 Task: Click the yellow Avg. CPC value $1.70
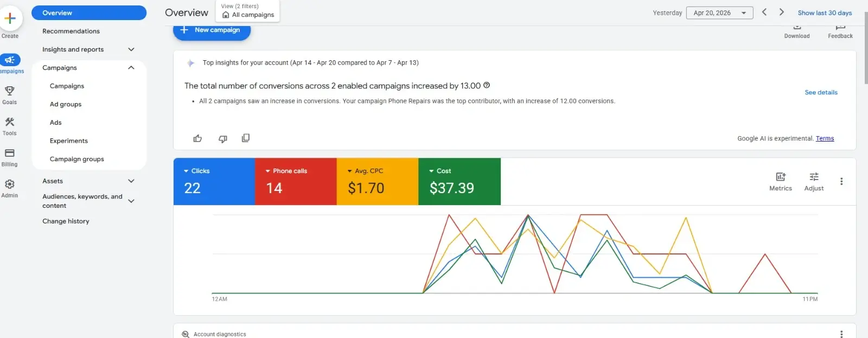tap(366, 188)
